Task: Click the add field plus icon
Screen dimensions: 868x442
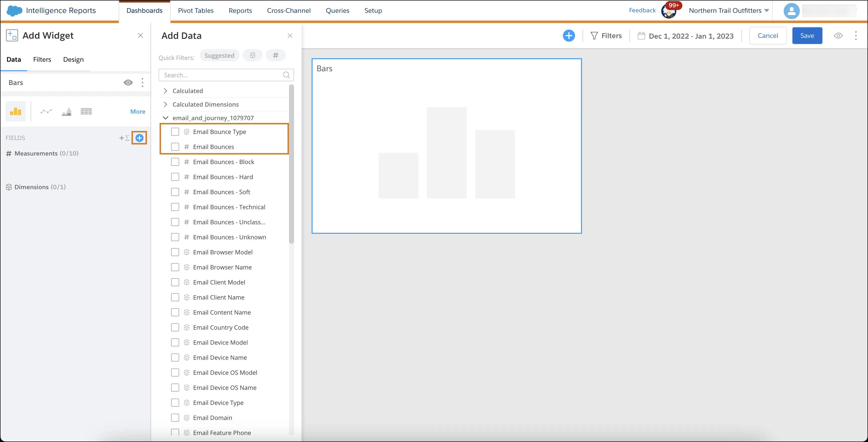Action: pyautogui.click(x=139, y=137)
